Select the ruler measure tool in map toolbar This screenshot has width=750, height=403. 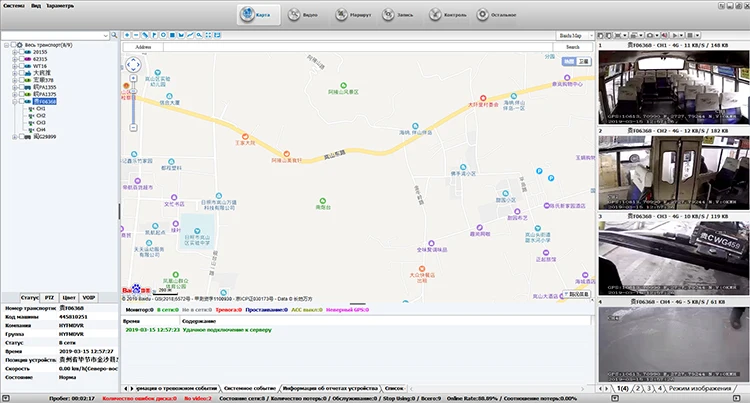(145, 35)
